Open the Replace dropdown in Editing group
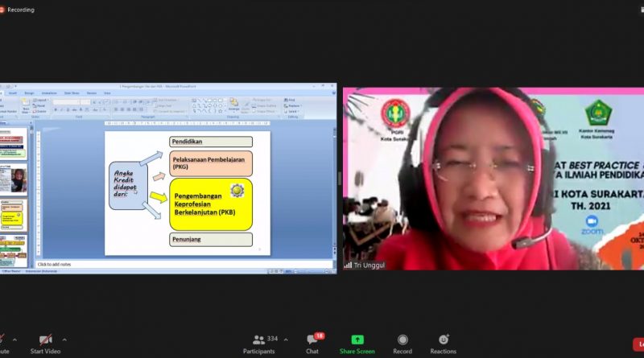This screenshot has width=644, height=358. [293, 105]
